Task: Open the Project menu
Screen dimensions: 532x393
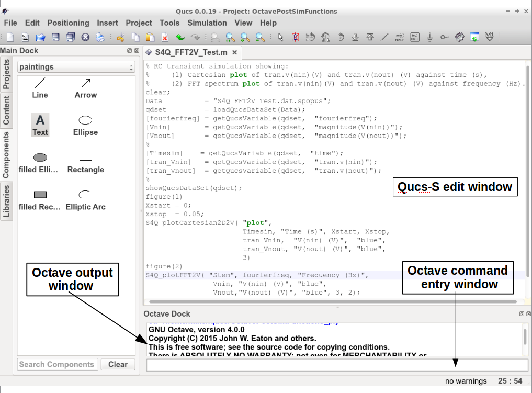Action: pos(139,23)
